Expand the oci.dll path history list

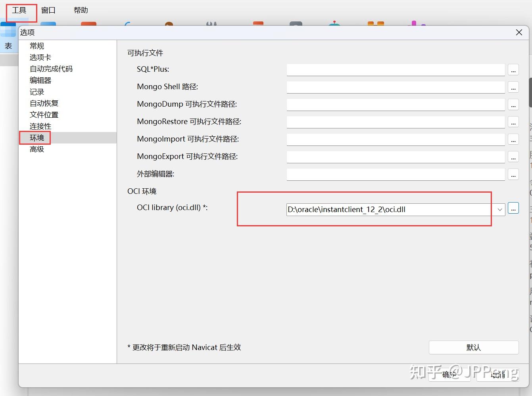[499, 209]
